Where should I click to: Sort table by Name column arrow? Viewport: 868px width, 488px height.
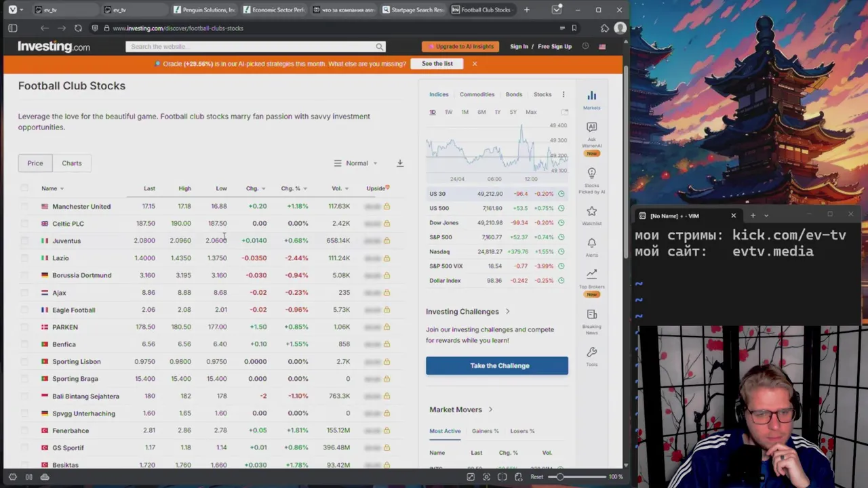click(62, 188)
